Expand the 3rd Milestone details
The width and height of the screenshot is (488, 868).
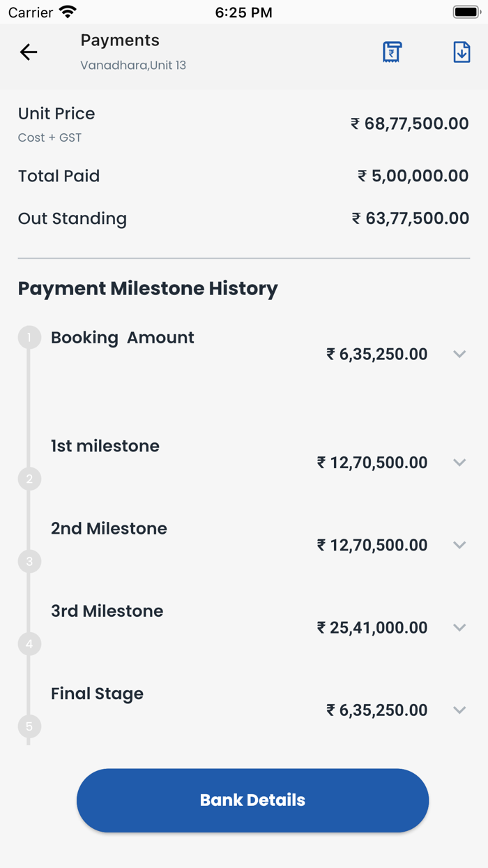coord(459,627)
